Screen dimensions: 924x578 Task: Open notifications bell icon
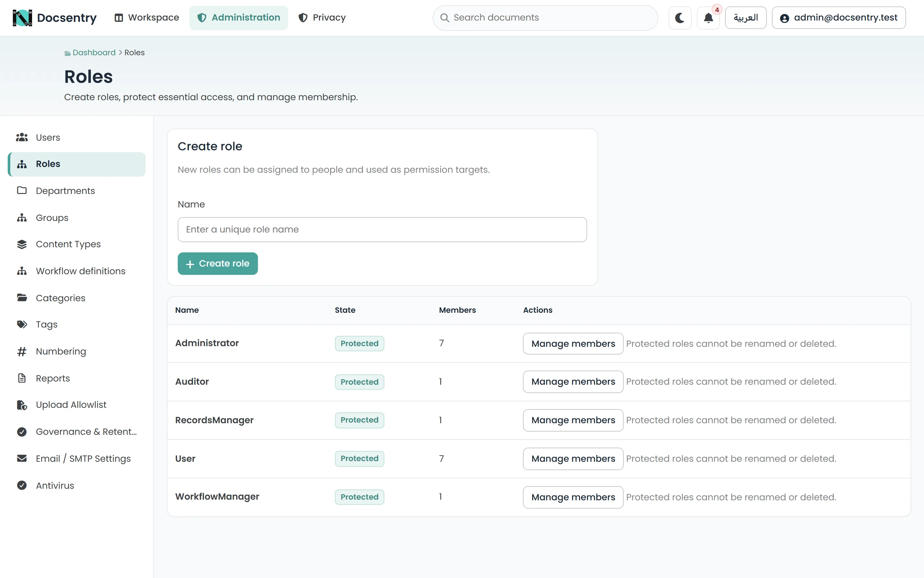coord(708,18)
